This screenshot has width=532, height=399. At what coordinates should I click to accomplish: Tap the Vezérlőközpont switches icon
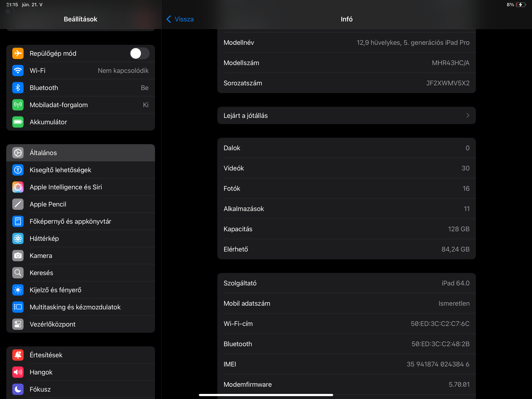click(x=18, y=324)
